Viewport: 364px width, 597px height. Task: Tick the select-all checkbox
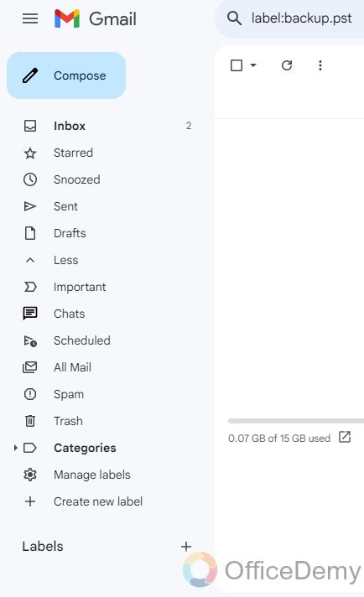coord(237,65)
